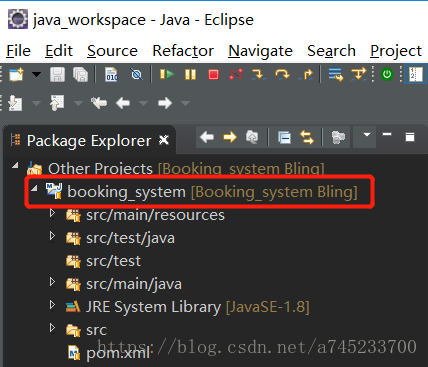Click the Save All icon
This screenshot has width=428, height=367.
click(x=80, y=74)
